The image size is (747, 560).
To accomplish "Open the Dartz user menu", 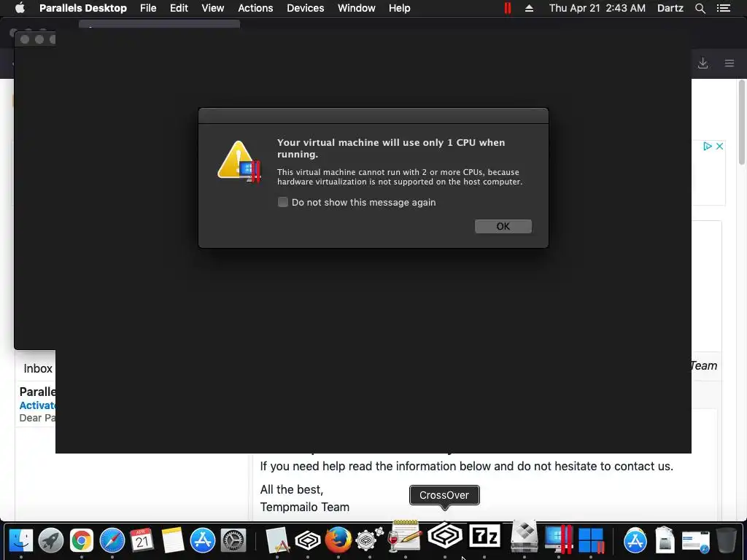I will [670, 8].
